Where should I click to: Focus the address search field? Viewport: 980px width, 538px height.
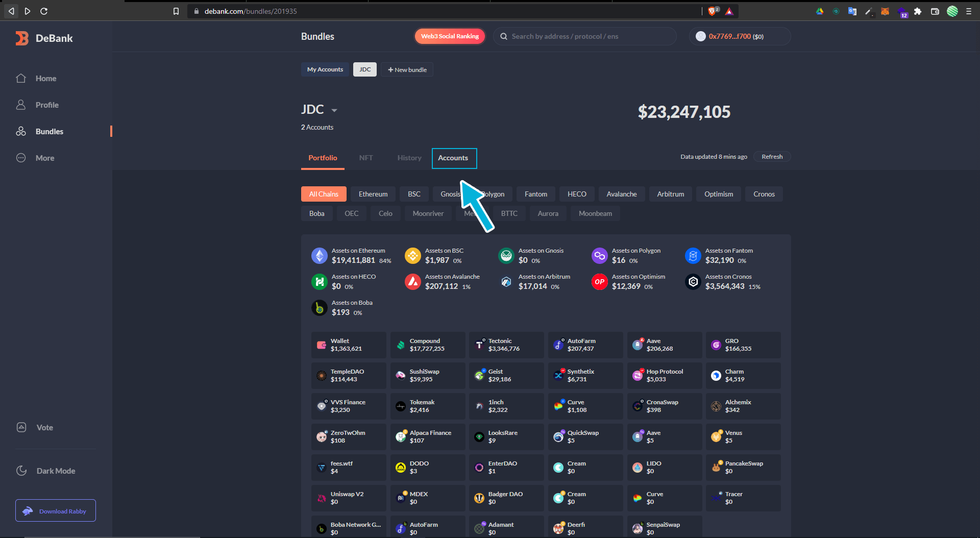pos(587,36)
